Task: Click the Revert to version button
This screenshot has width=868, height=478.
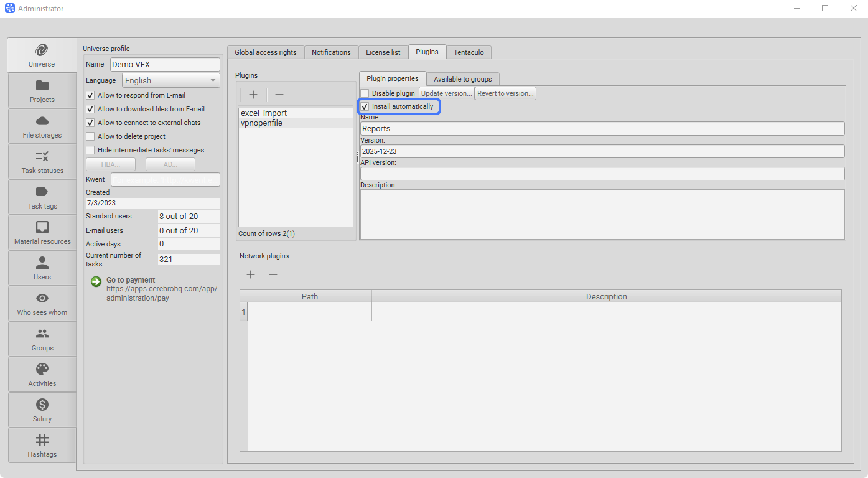Action: (x=505, y=93)
